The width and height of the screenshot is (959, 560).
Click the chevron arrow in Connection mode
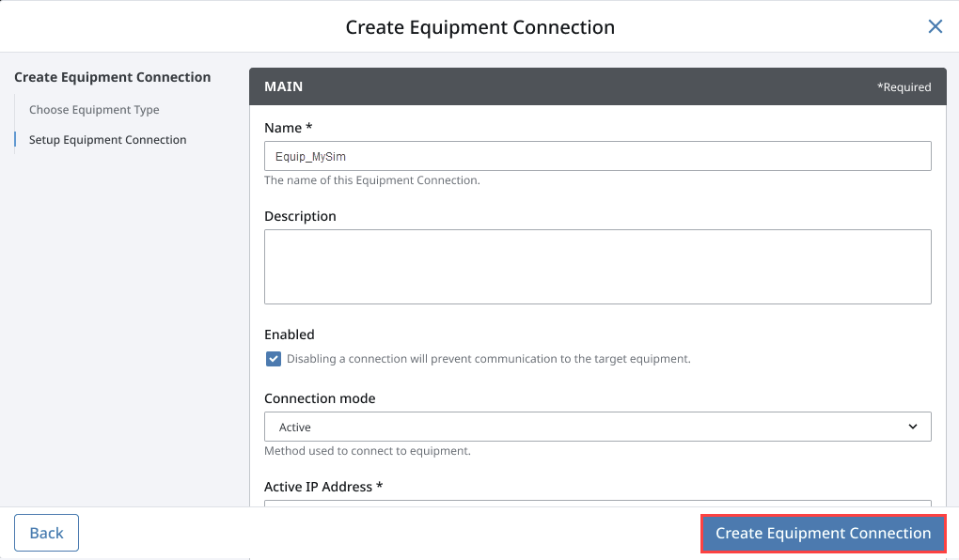[913, 427]
